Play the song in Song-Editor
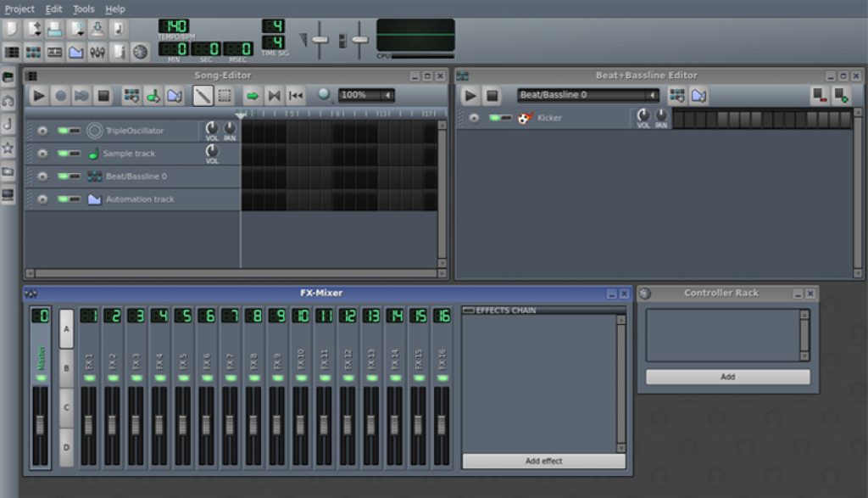Screen dimensions: 868x498 tap(38, 96)
